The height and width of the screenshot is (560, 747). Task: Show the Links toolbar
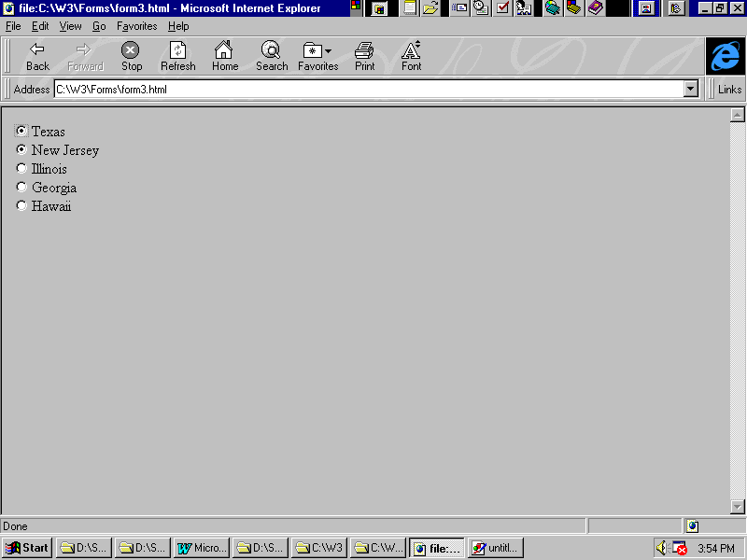click(729, 90)
